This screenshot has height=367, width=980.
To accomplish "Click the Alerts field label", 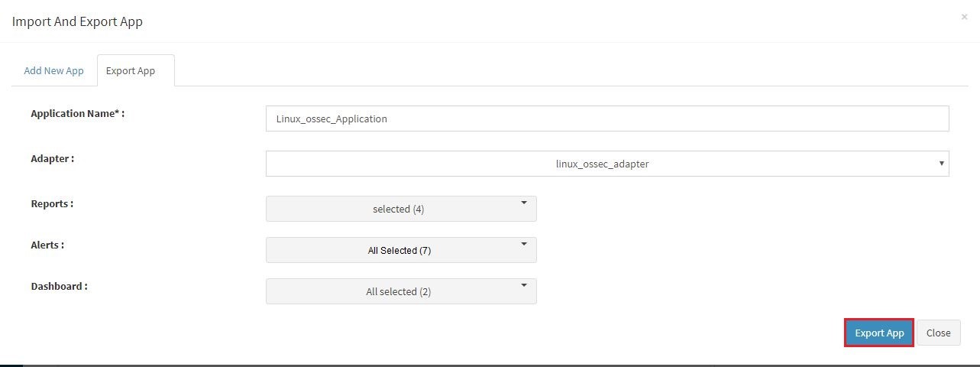I will [x=47, y=245].
